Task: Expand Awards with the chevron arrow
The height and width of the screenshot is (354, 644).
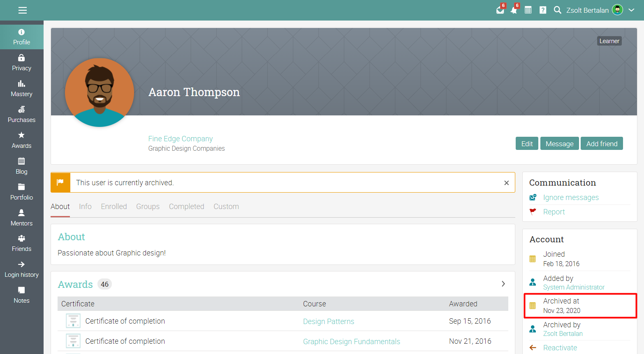Action: pos(503,284)
